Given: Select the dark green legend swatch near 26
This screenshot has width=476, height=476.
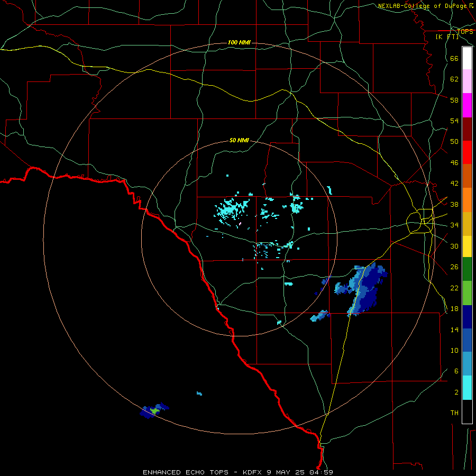Looking at the screenshot, I should coord(467,269).
